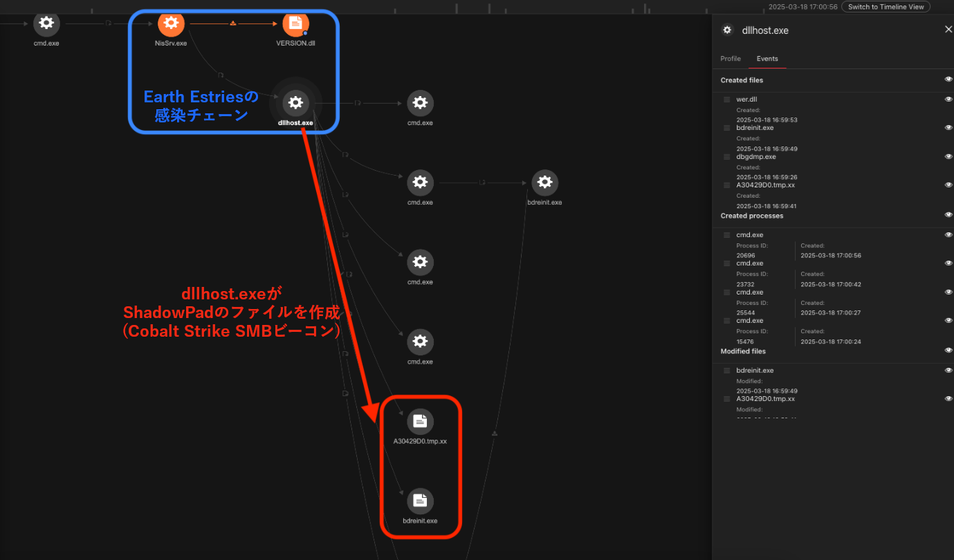Switch to Timeline View
954x560 pixels.
(x=886, y=7)
